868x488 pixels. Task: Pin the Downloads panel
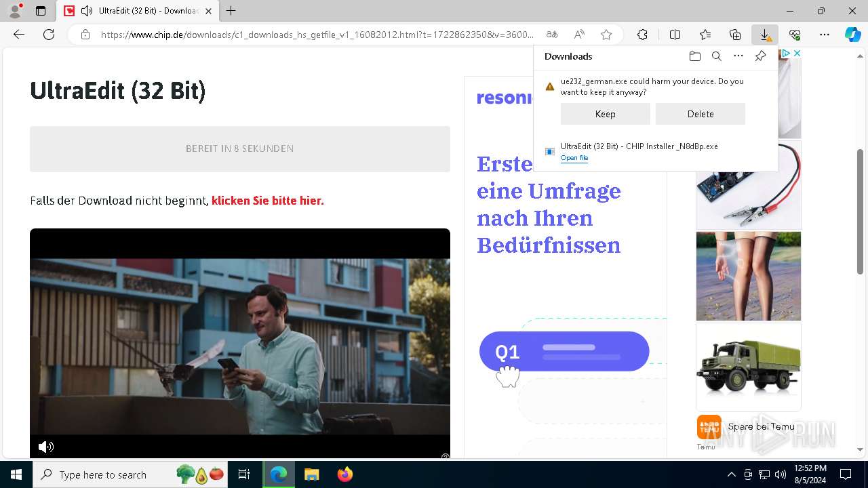click(x=760, y=56)
